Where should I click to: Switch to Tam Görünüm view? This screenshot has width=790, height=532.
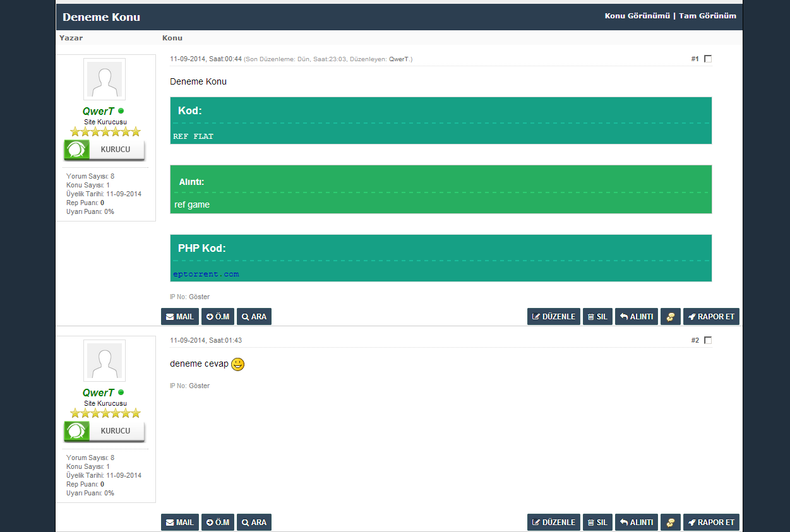(x=707, y=16)
